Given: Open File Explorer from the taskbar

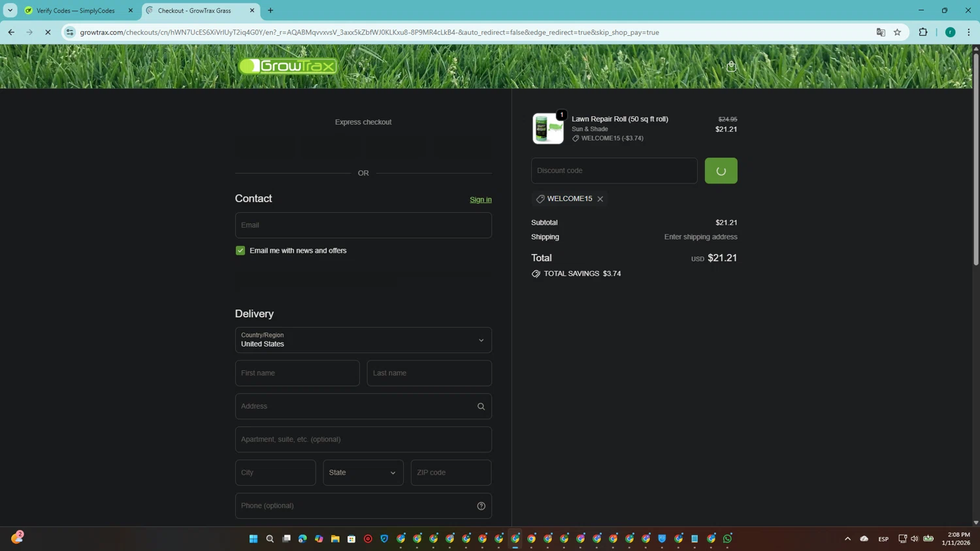Looking at the screenshot, I should 335,539.
